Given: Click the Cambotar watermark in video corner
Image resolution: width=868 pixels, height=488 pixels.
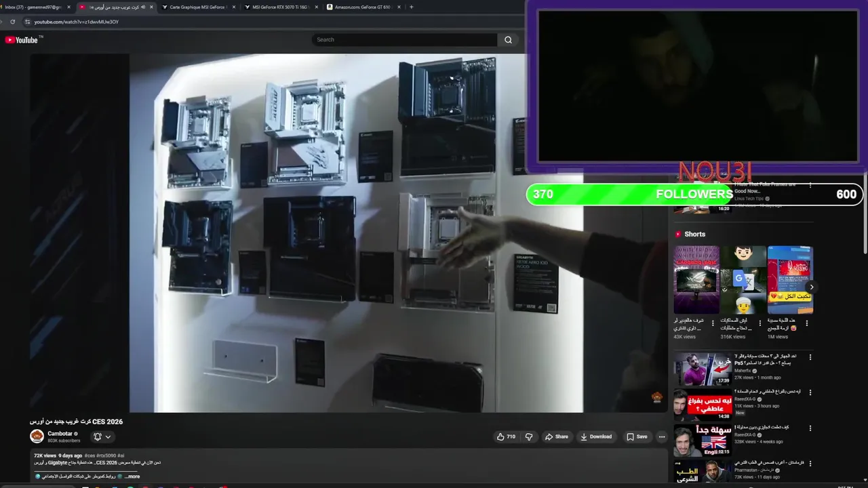Looking at the screenshot, I should (x=656, y=397).
